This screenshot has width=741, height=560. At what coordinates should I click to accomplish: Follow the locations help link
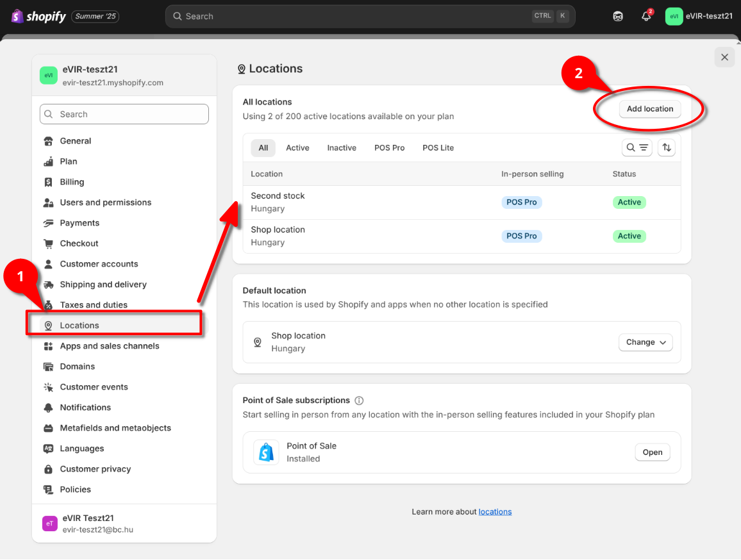click(x=495, y=512)
